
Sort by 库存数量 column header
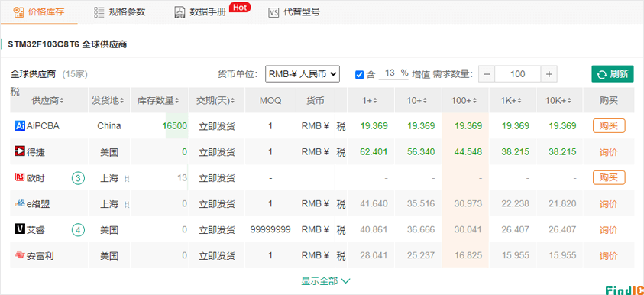pyautogui.click(x=157, y=100)
